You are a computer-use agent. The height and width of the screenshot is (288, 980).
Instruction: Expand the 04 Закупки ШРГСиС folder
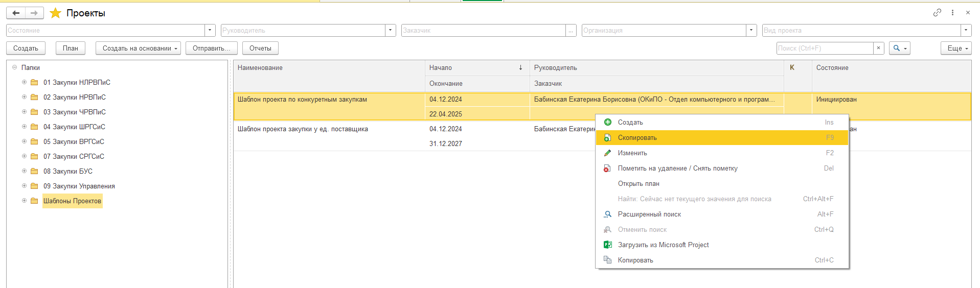point(24,127)
